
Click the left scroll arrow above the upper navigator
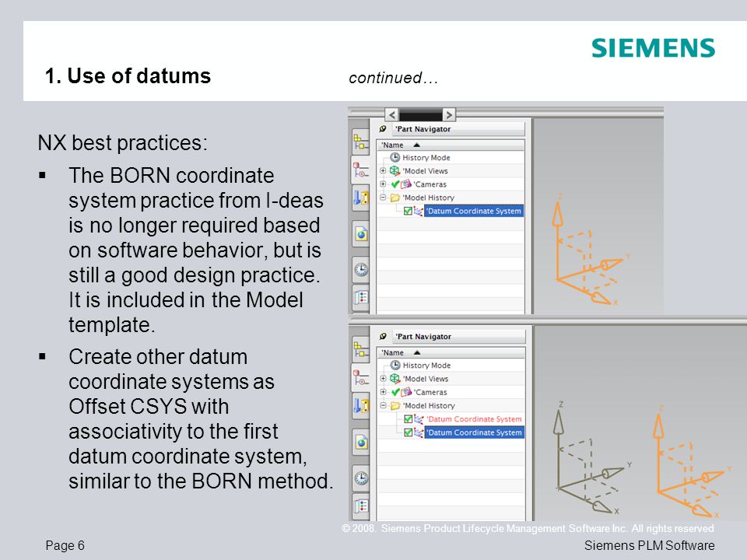click(x=391, y=114)
